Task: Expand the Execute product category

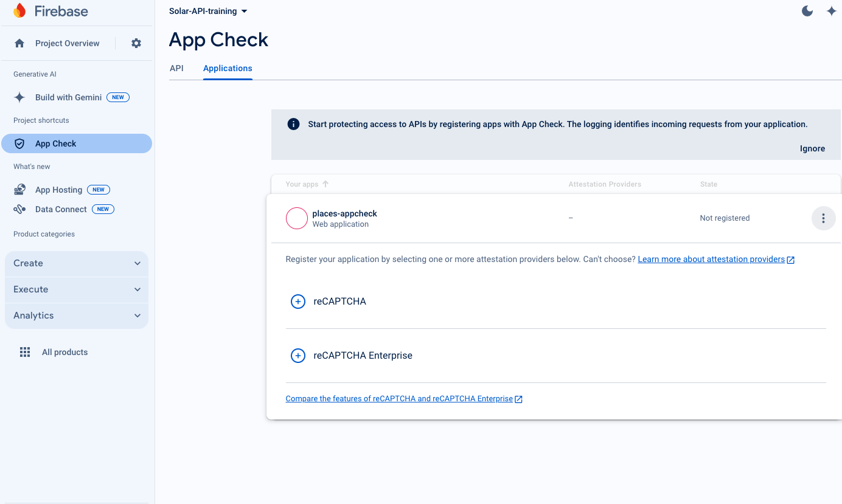Action: (77, 289)
